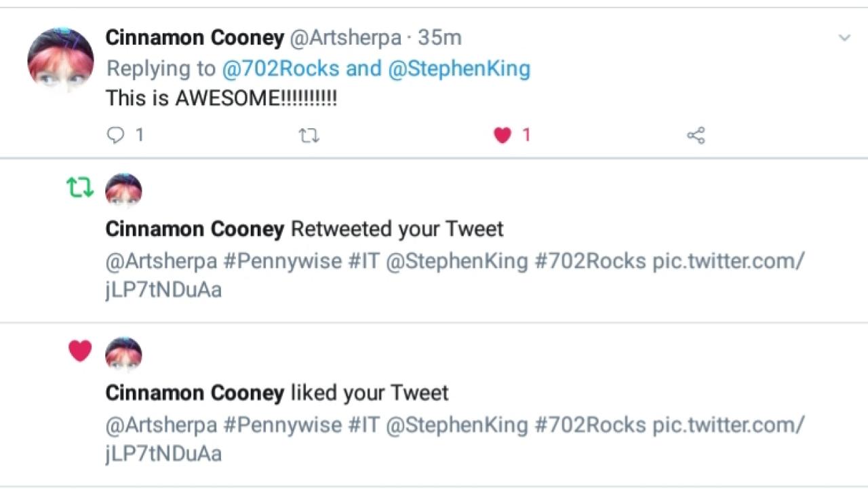The width and height of the screenshot is (868, 489).
Task: Unlike the tweet via red heart
Action: [x=502, y=136]
